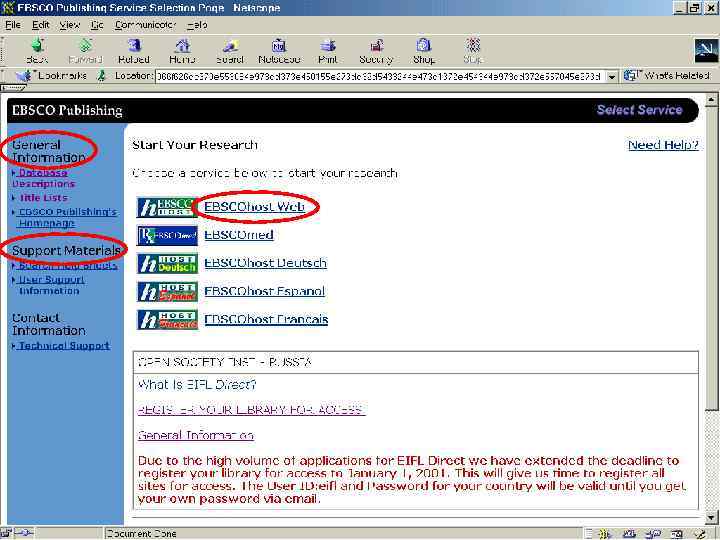Open the View menu
Image resolution: width=720 pixels, height=540 pixels.
tap(69, 25)
